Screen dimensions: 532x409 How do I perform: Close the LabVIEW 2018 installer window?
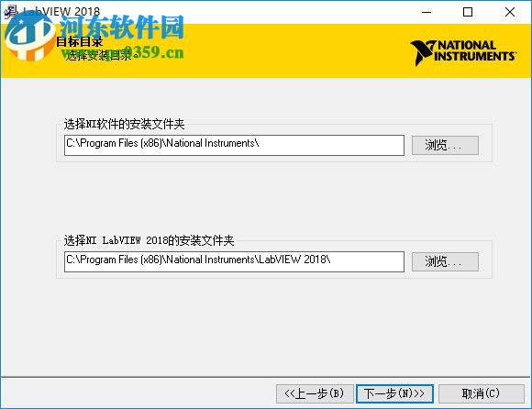point(510,12)
